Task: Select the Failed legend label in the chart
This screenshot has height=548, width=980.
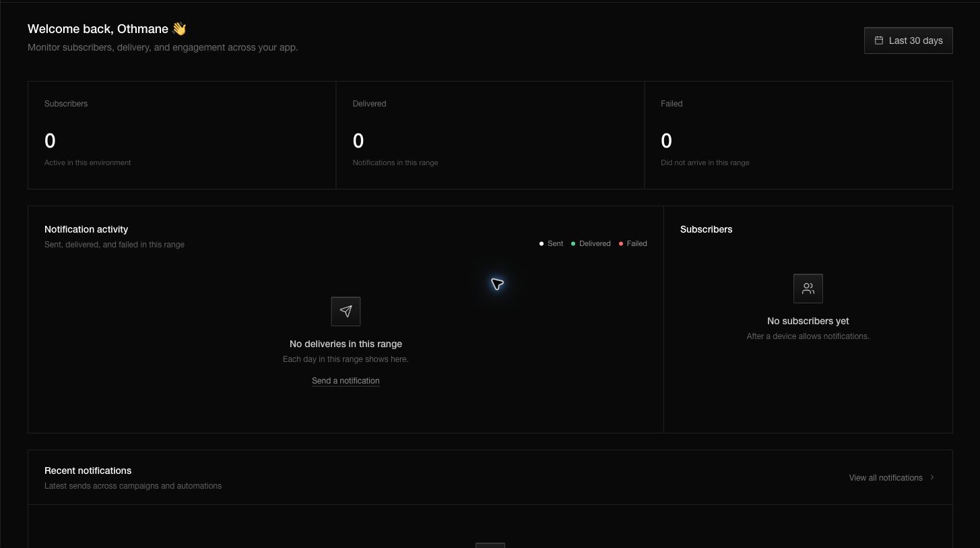Action: [636, 244]
